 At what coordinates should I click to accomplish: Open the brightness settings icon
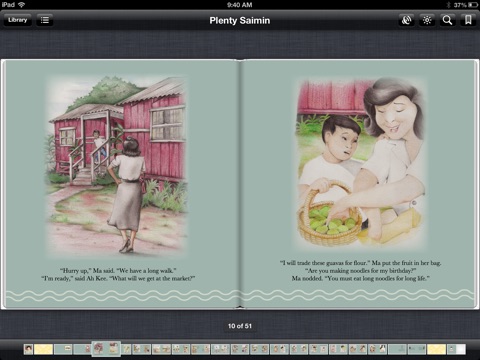(427, 20)
